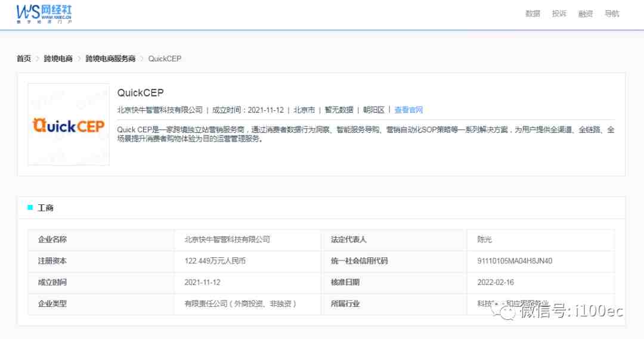Click the 所属行业 label cell
This screenshot has height=339, width=644.
pos(394,304)
